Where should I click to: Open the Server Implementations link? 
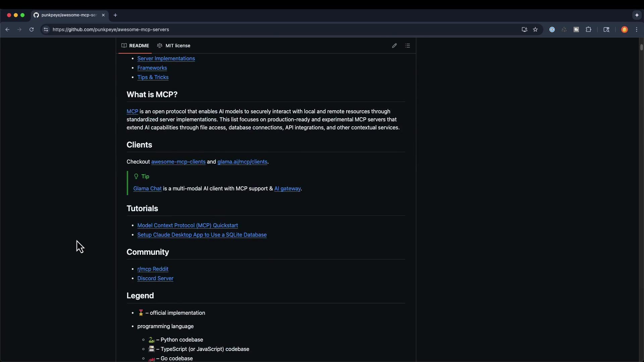166,58
